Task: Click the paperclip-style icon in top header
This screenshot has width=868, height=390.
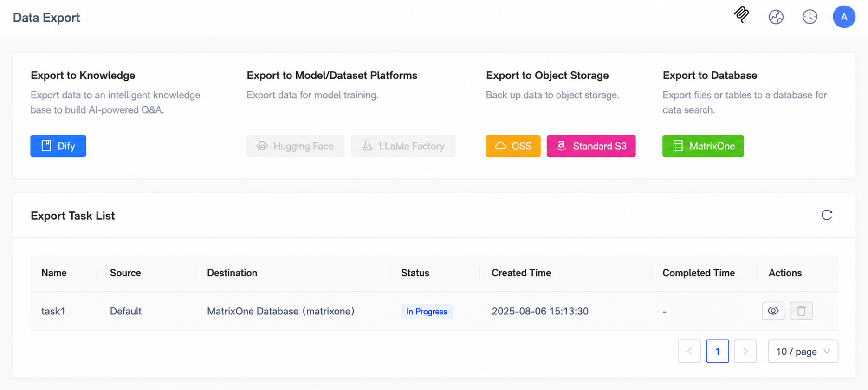Action: [x=741, y=15]
